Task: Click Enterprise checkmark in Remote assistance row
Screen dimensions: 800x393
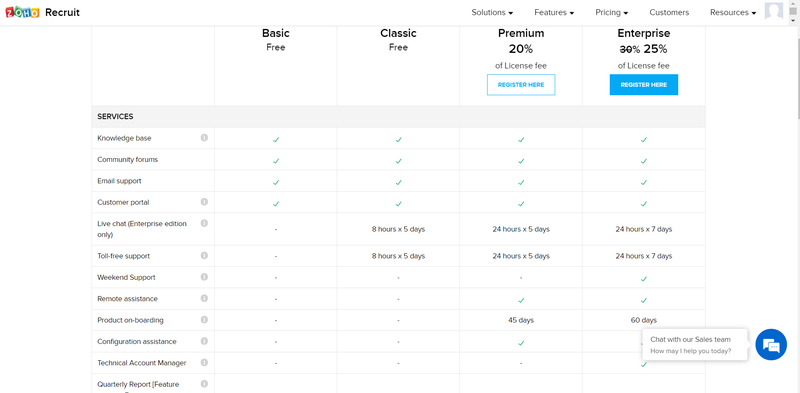Action: point(643,300)
